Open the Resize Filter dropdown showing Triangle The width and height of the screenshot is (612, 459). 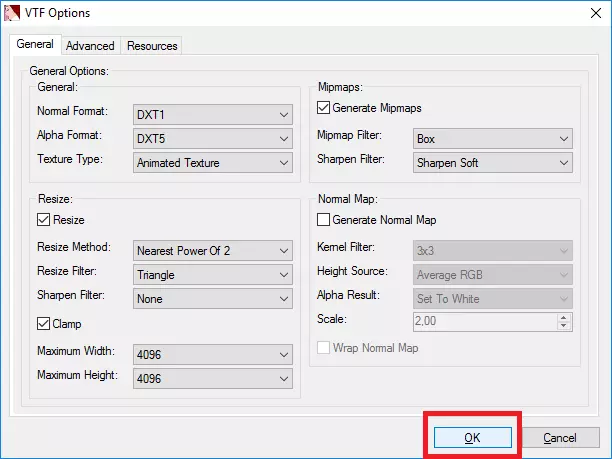(x=213, y=275)
